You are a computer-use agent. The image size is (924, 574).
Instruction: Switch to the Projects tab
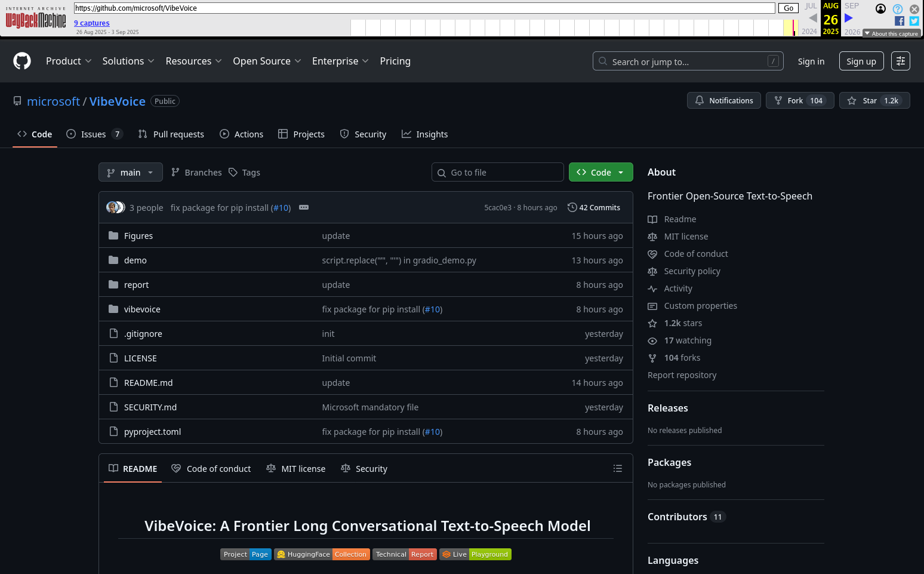coord(301,134)
